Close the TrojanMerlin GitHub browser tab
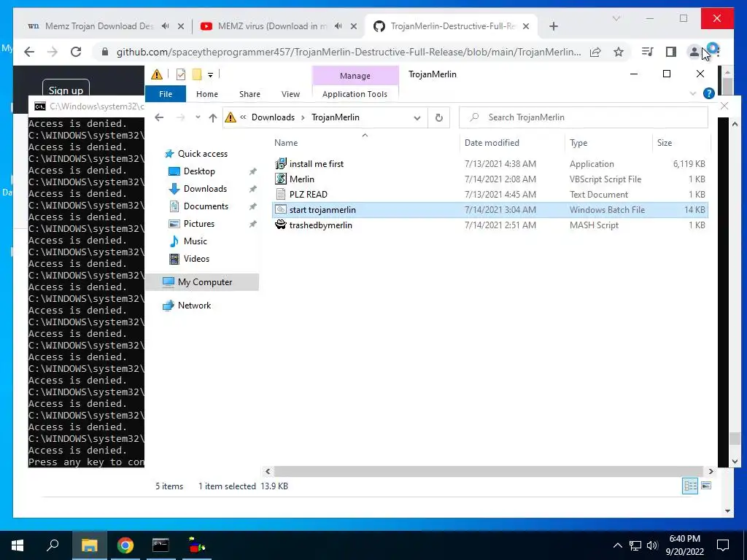The height and width of the screenshot is (560, 747). pos(526,26)
